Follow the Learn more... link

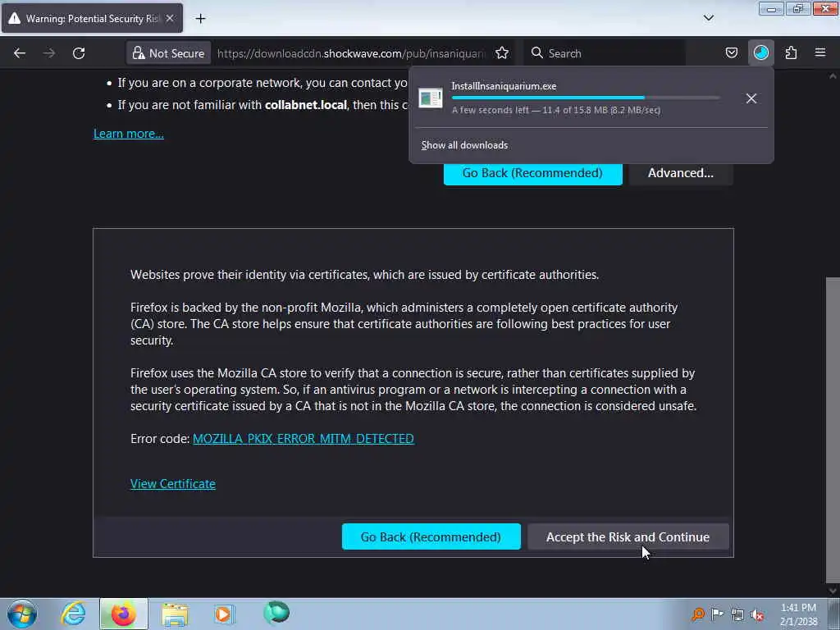tap(129, 134)
